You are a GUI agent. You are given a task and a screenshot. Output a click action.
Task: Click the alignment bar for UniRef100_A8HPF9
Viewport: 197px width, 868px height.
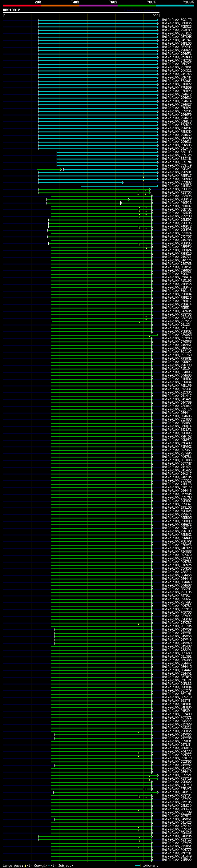pyautogui.click(x=99, y=200)
